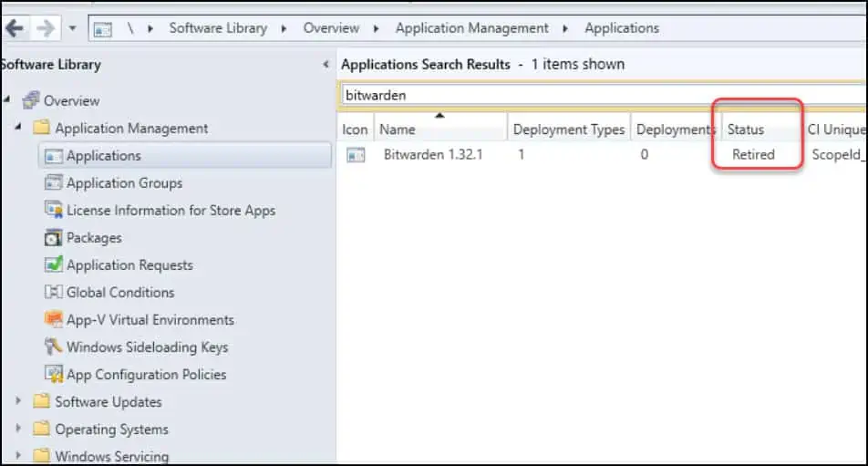Select the Application Management tree item
The image size is (868, 466).
coord(131,129)
